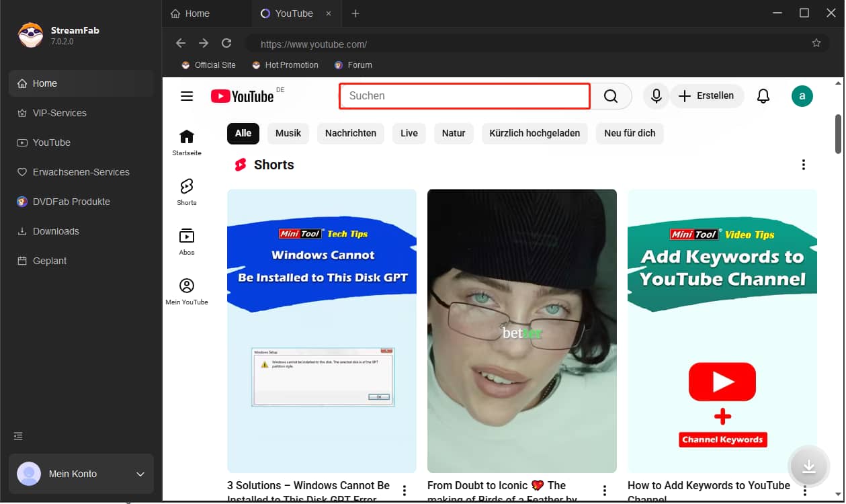This screenshot has width=846, height=504.
Task: Open options menu on Billie Eilish Short
Action: pyautogui.click(x=605, y=490)
